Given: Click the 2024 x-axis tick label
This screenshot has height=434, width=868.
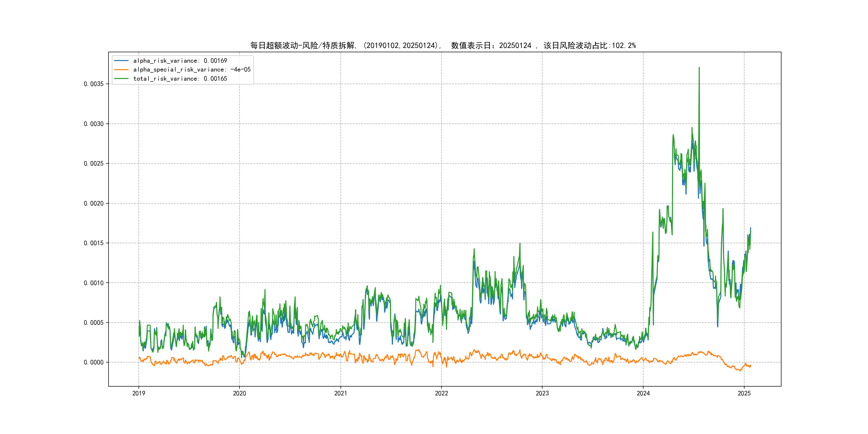Looking at the screenshot, I should click(x=643, y=393).
